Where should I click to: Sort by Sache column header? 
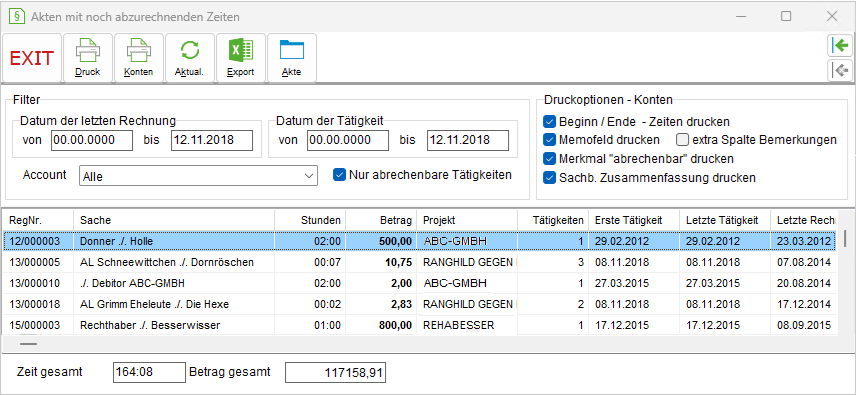[x=174, y=220]
